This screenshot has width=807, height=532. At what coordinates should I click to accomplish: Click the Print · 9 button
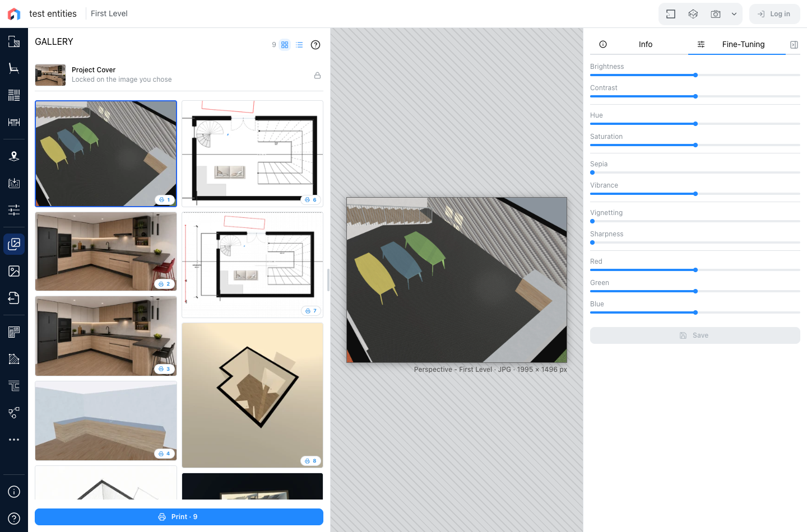[x=179, y=517]
